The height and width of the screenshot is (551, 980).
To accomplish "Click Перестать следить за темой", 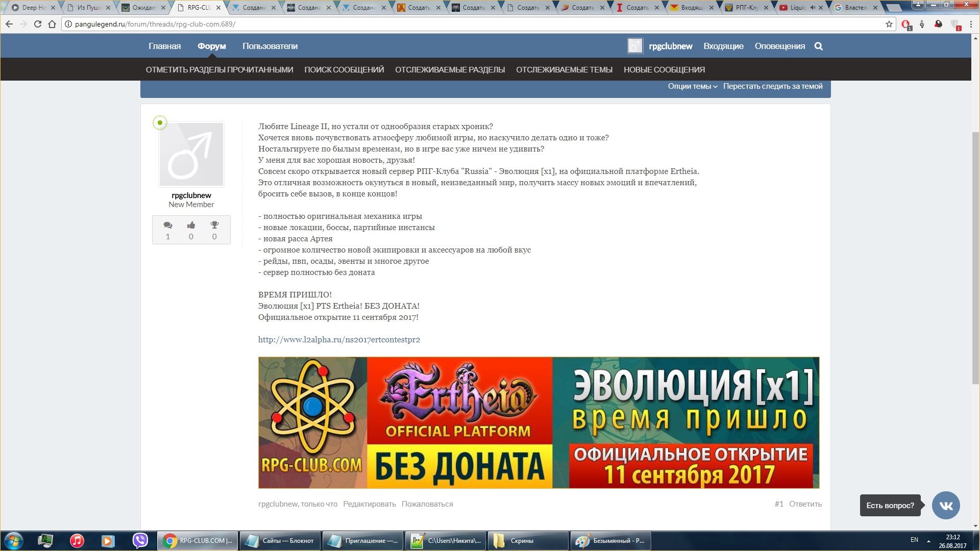I will (773, 86).
